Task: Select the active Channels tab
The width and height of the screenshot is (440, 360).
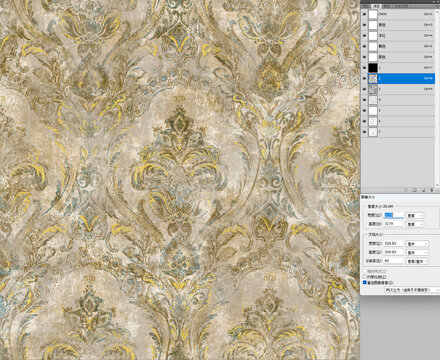Action: (x=376, y=6)
